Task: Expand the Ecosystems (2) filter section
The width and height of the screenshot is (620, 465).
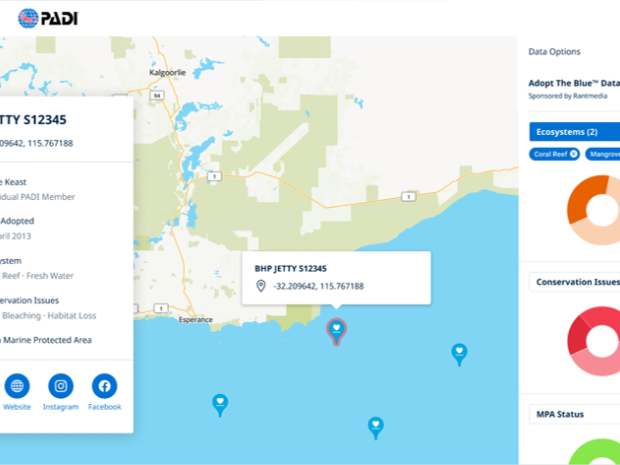Action: (x=575, y=132)
